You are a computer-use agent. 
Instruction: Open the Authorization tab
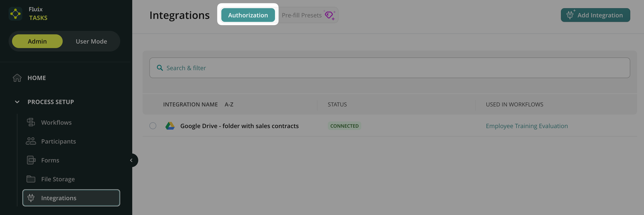(x=248, y=15)
